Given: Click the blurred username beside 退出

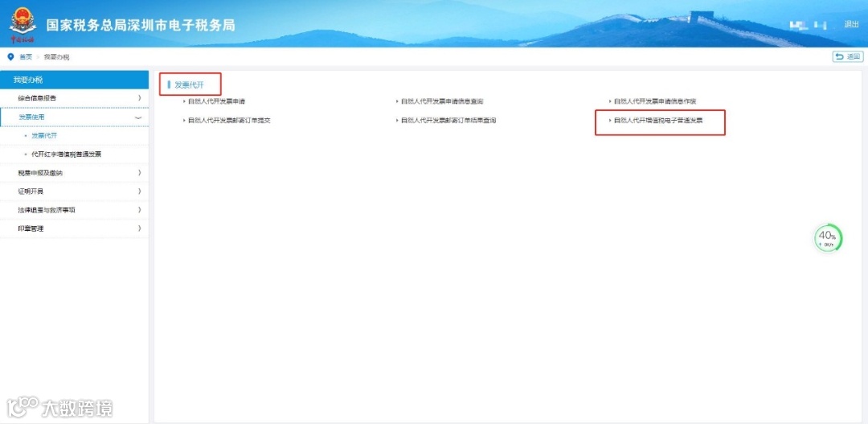Looking at the screenshot, I should coord(809,25).
